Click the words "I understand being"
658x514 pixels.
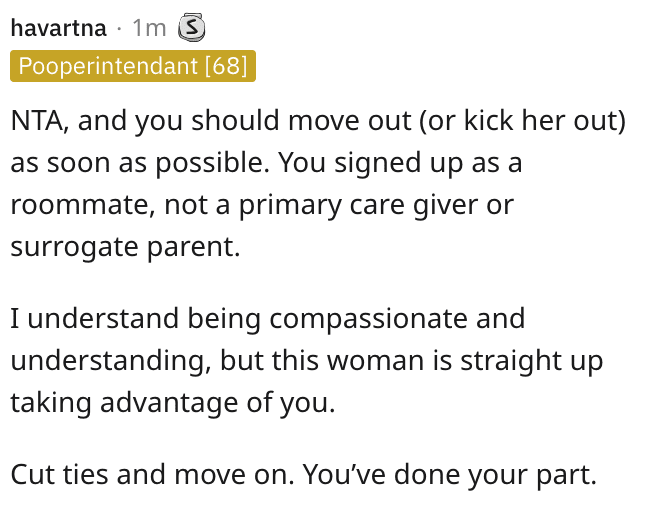(x=135, y=319)
